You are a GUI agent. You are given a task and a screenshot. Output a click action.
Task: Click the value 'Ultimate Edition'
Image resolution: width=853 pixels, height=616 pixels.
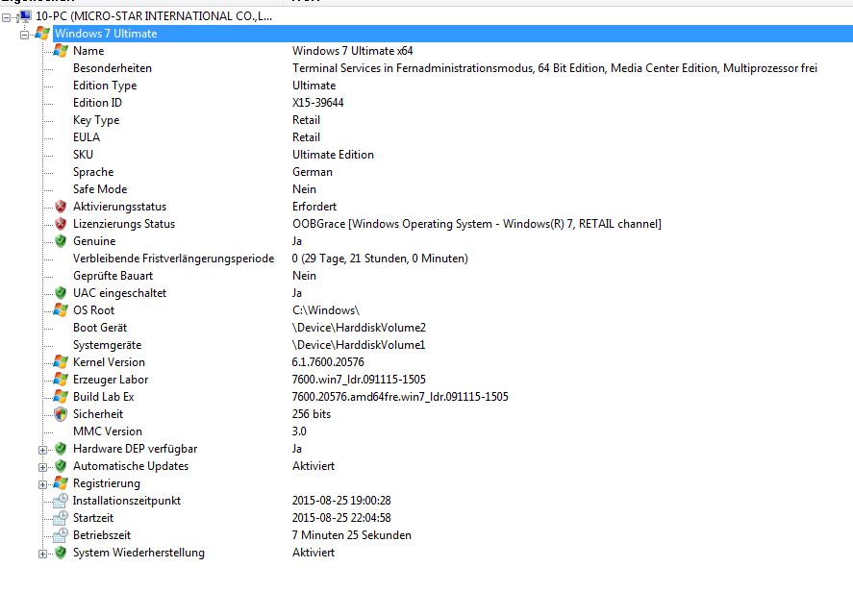(333, 155)
